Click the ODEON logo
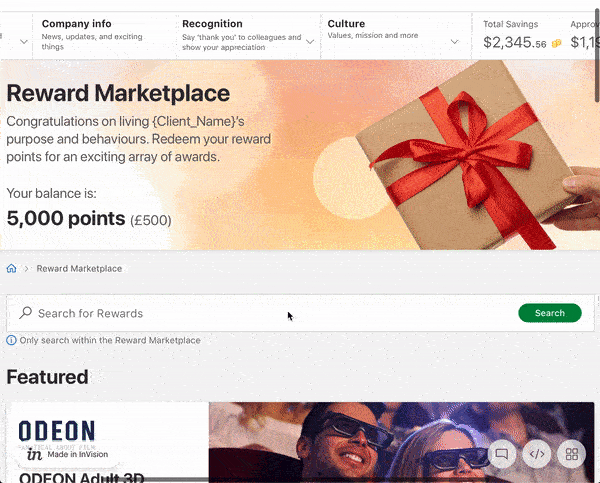600x483 pixels. 57,431
